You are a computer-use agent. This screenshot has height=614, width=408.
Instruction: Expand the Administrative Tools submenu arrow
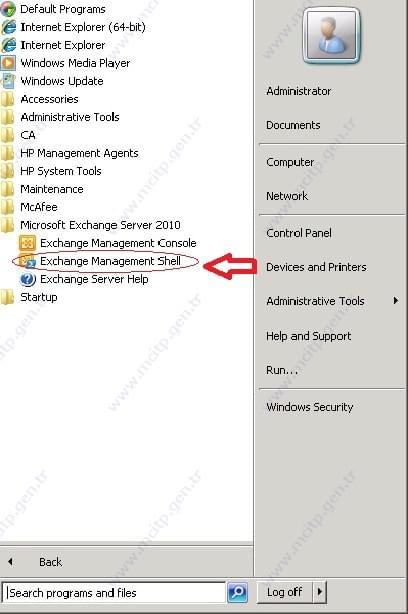396,301
